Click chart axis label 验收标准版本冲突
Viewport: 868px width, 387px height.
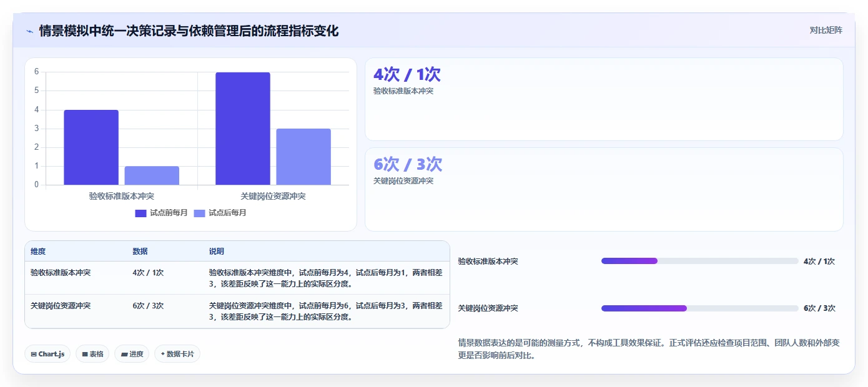122,196
